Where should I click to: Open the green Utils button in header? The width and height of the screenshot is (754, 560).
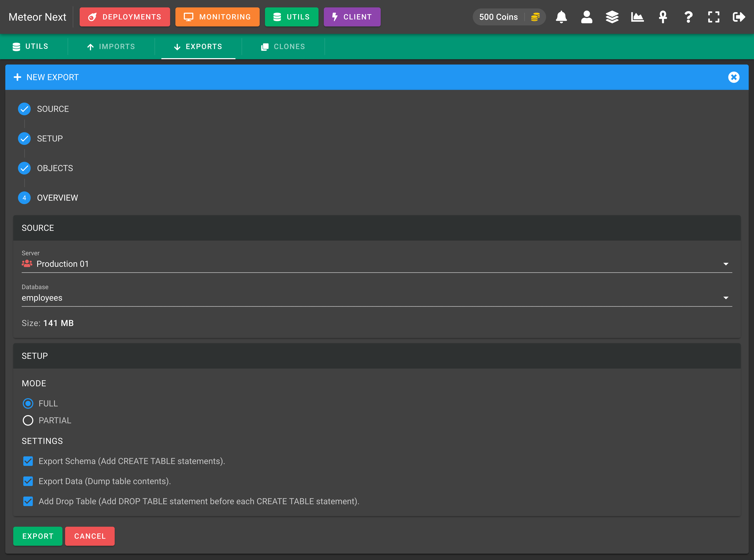tap(292, 17)
